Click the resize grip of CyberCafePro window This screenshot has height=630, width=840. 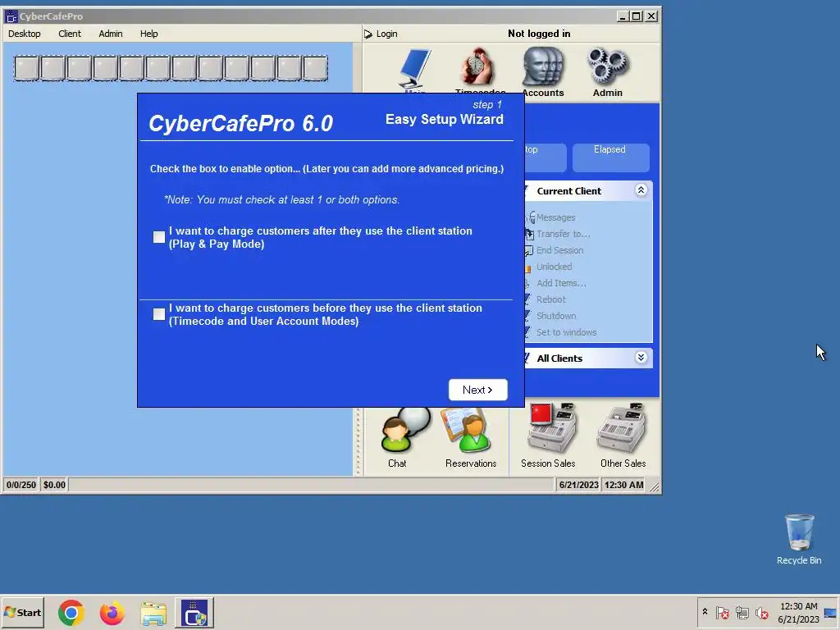point(655,486)
